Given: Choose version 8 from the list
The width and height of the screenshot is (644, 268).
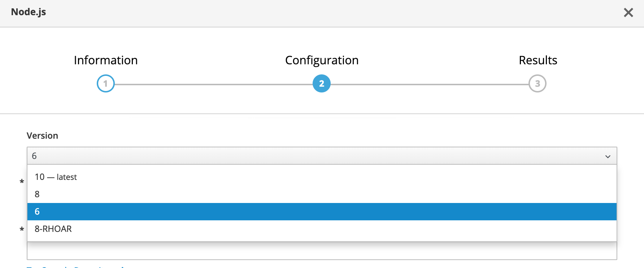Looking at the screenshot, I should click(322, 194).
